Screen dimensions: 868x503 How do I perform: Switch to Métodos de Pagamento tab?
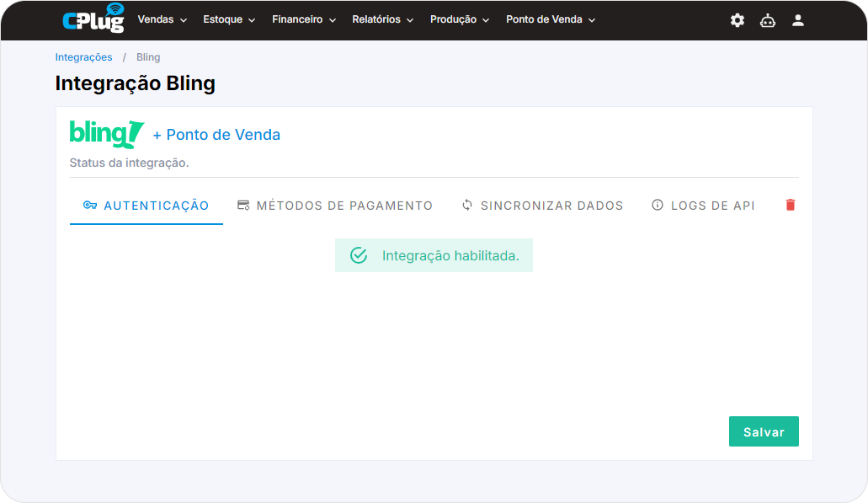click(x=335, y=206)
